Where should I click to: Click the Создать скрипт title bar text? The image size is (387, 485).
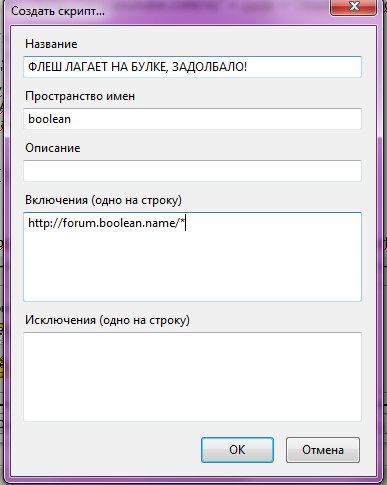58,11
